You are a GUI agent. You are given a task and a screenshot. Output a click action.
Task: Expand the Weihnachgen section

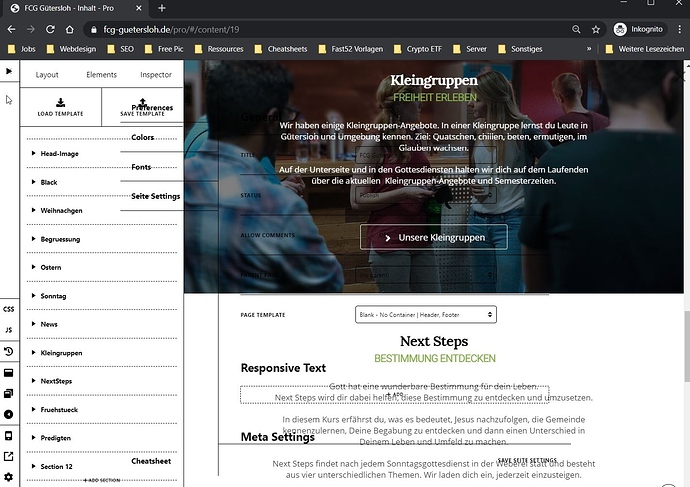pyautogui.click(x=62, y=211)
